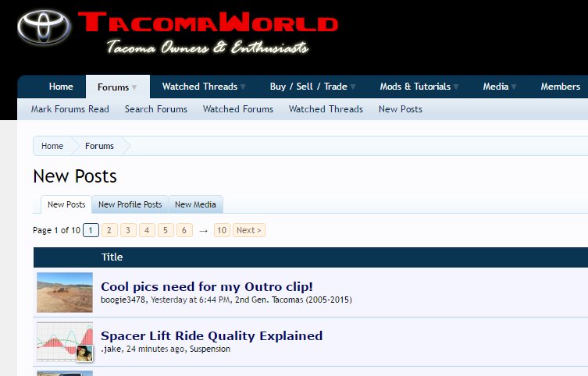
Task: Expand the Media dropdown arrow
Action: tap(514, 87)
